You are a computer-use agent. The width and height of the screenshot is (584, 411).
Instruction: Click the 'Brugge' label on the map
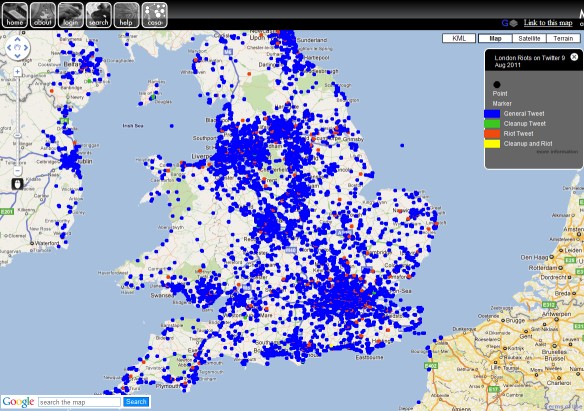(514, 320)
